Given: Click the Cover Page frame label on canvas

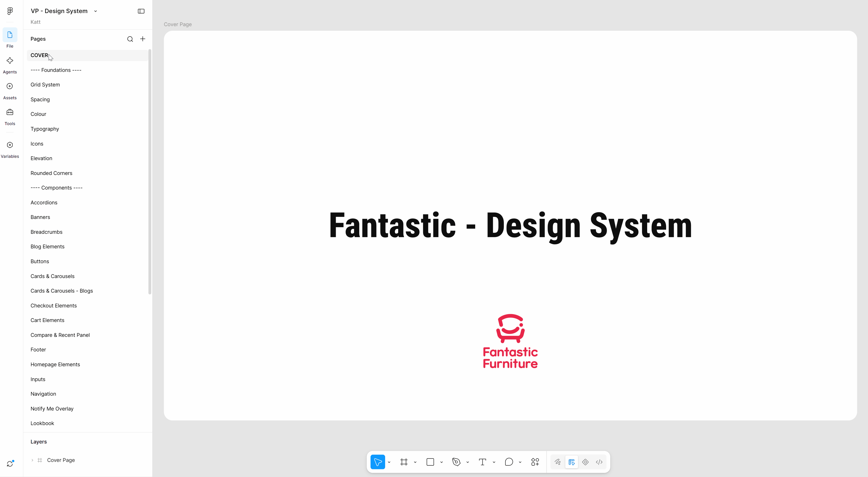Looking at the screenshot, I should pos(178,24).
